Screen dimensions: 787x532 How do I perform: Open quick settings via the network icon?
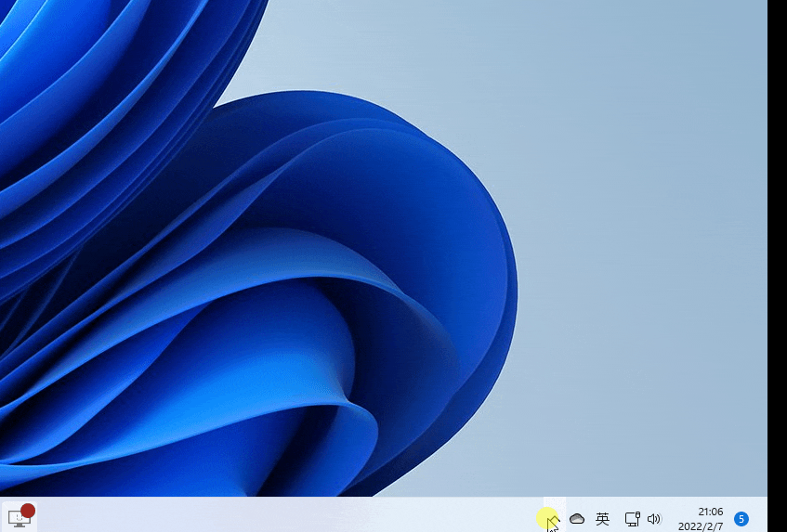[x=632, y=519]
